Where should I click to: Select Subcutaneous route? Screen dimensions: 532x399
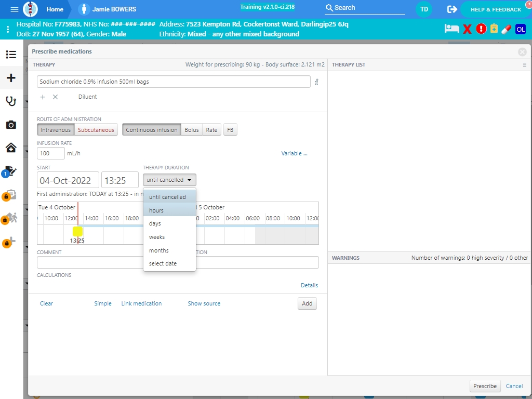(96, 129)
